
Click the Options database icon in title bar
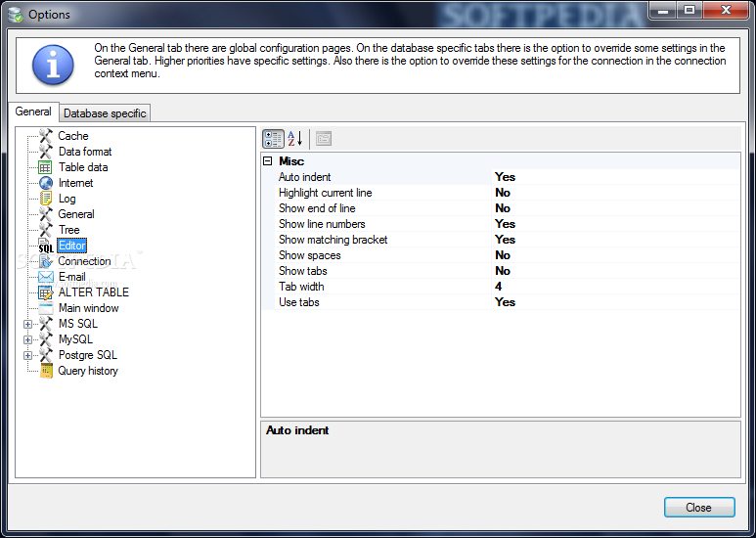click(x=16, y=14)
